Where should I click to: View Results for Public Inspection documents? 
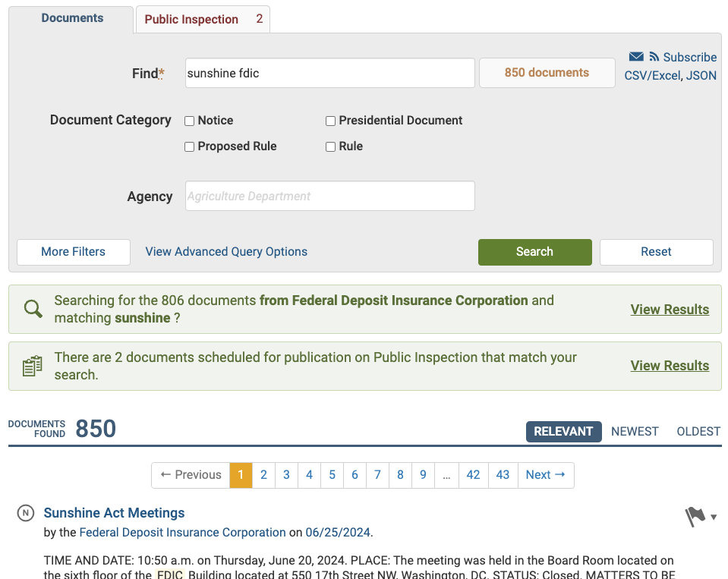click(x=670, y=366)
